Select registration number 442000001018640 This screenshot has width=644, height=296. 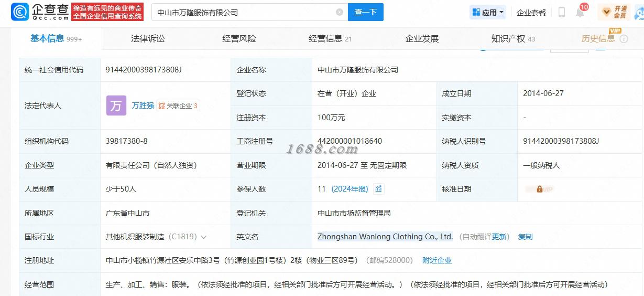click(350, 141)
